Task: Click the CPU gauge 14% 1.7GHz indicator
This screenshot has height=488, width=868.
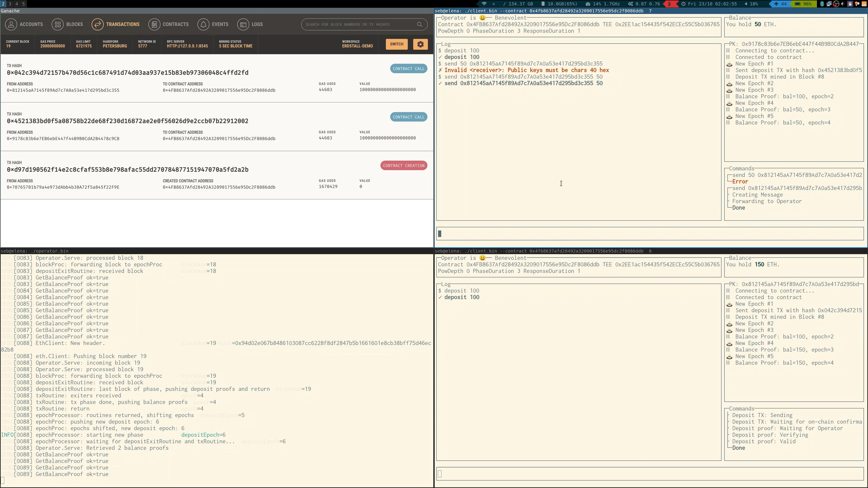Action: coord(603,4)
